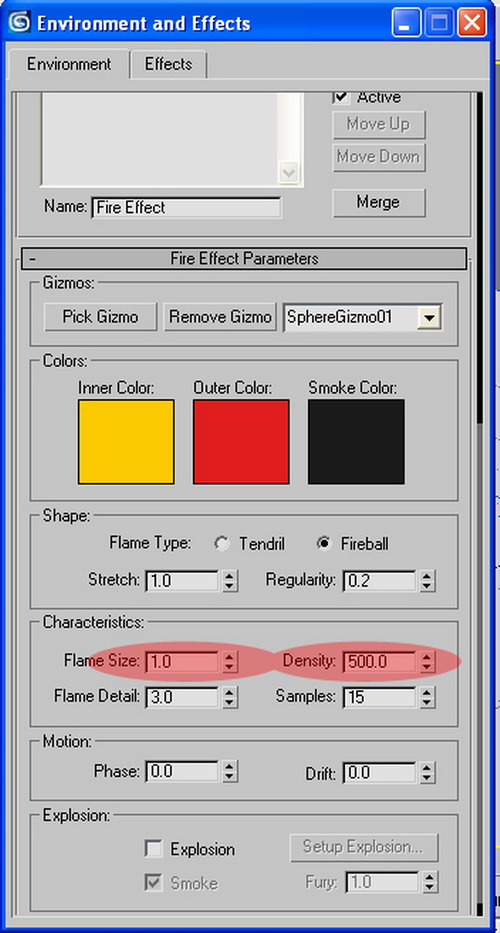500x933 pixels.
Task: Switch to the Environment tab
Action: [69, 64]
